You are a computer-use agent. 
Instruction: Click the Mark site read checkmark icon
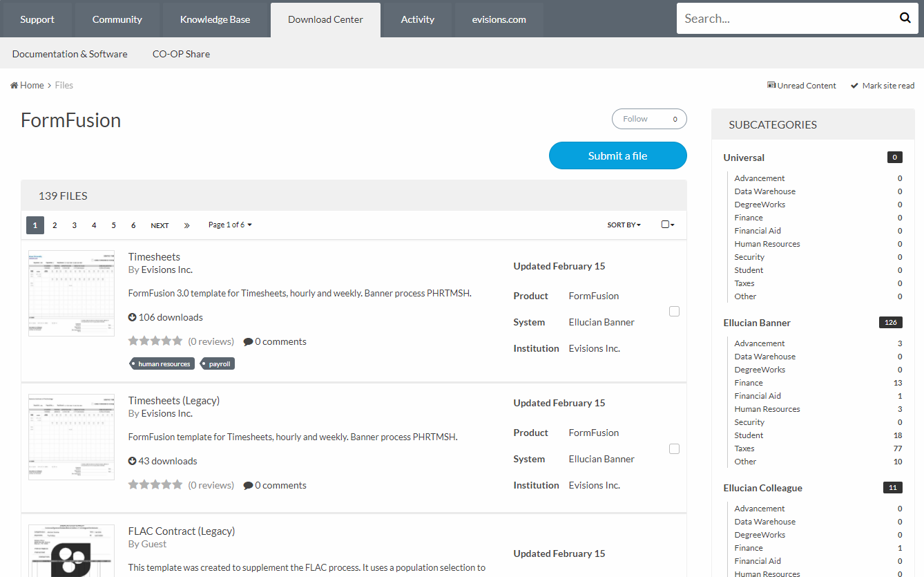click(854, 86)
